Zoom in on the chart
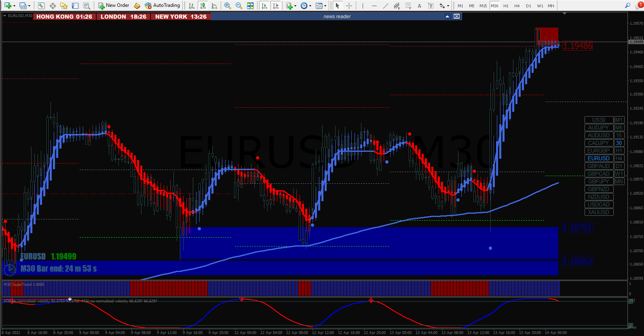The width and height of the screenshot is (644, 336). coord(228,6)
